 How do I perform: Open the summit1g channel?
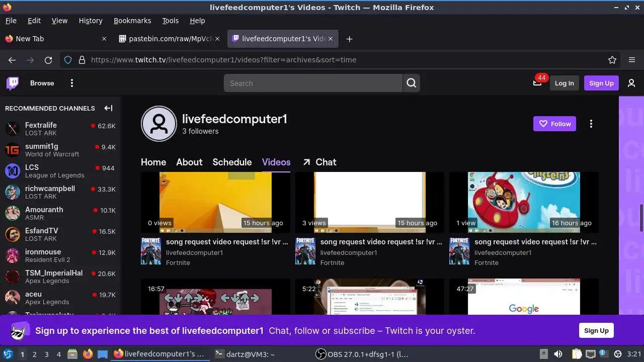[x=60, y=150]
